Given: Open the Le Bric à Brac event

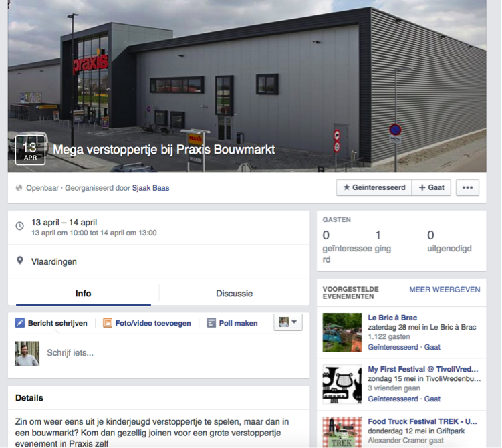Looking at the screenshot, I should coord(392,318).
